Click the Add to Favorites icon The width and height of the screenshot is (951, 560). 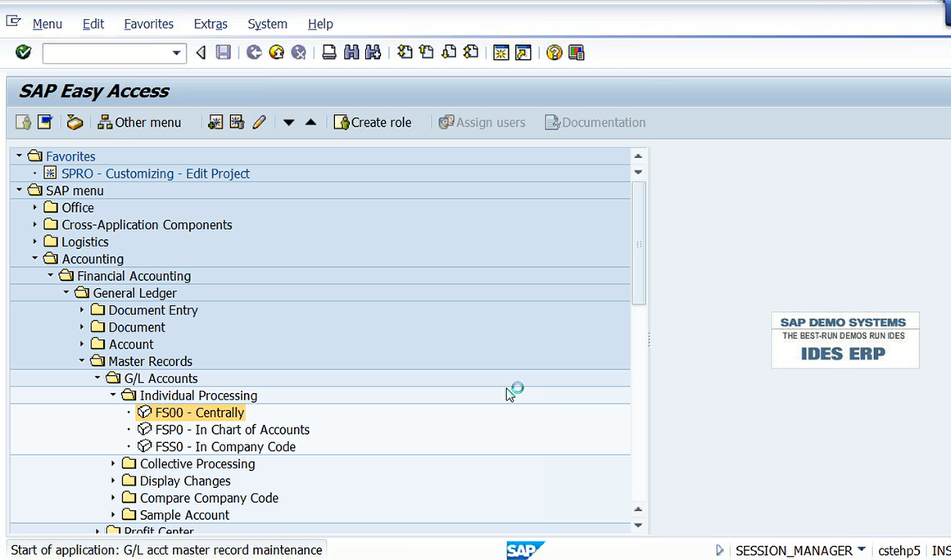(215, 122)
